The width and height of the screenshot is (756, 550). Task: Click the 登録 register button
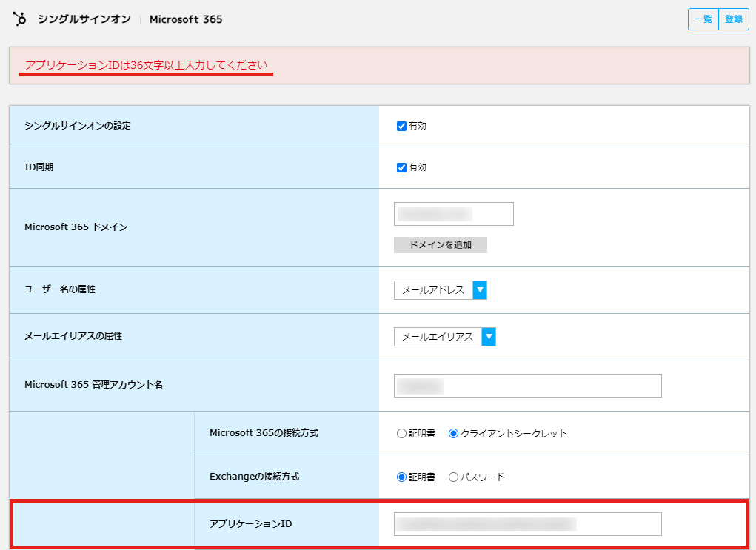[734, 19]
